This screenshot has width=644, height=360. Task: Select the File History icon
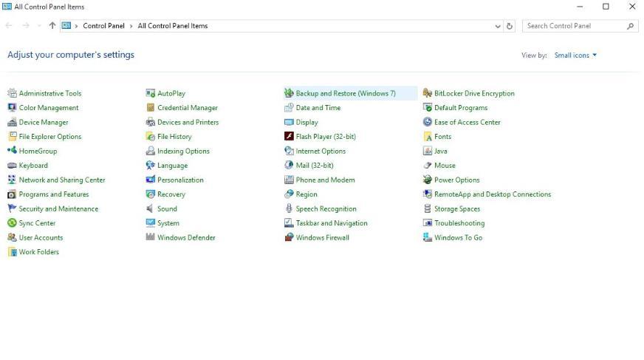pos(151,137)
